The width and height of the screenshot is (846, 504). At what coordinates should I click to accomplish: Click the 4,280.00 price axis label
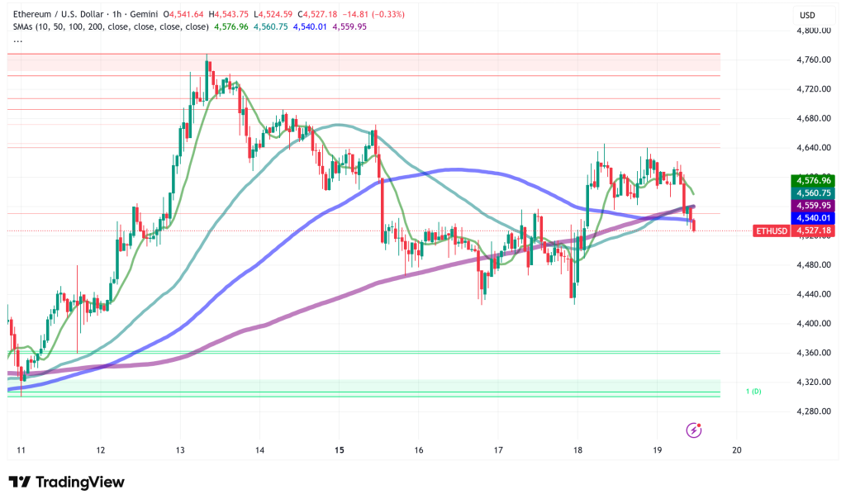pos(813,411)
